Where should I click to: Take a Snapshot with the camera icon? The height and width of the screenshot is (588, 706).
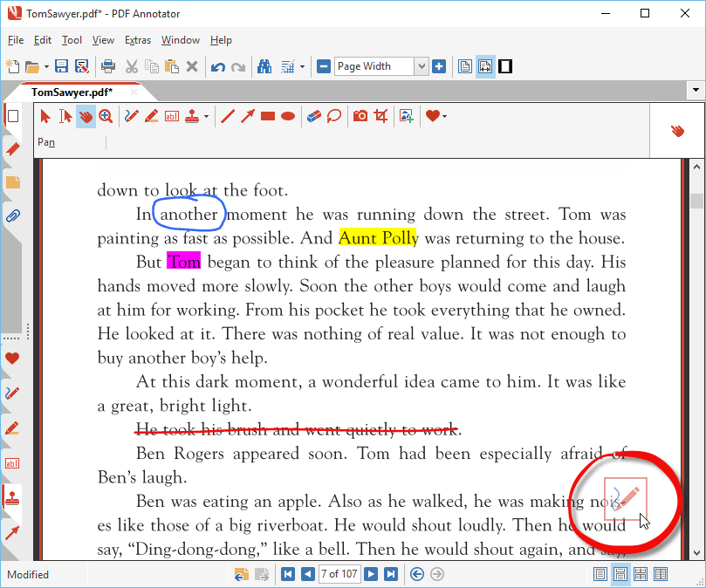(360, 117)
